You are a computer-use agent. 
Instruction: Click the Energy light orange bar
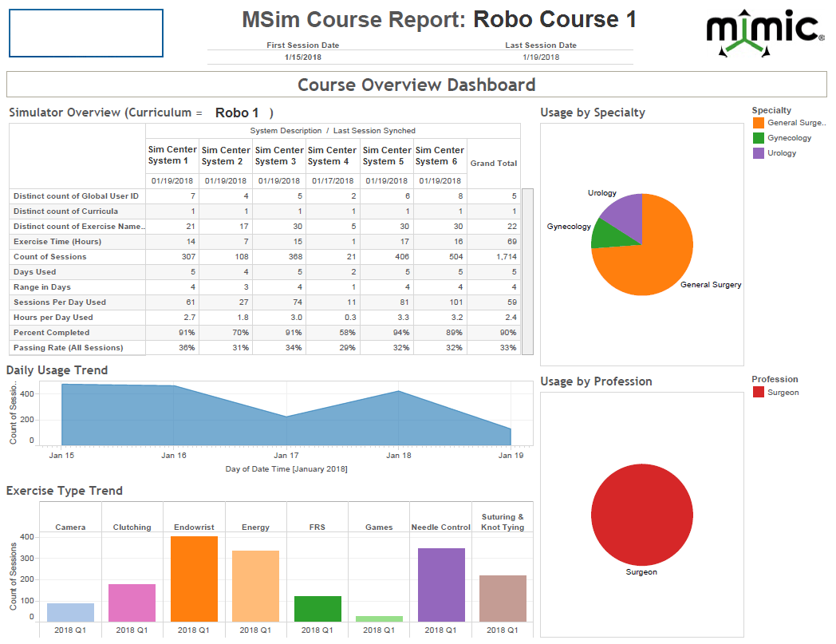tap(255, 586)
